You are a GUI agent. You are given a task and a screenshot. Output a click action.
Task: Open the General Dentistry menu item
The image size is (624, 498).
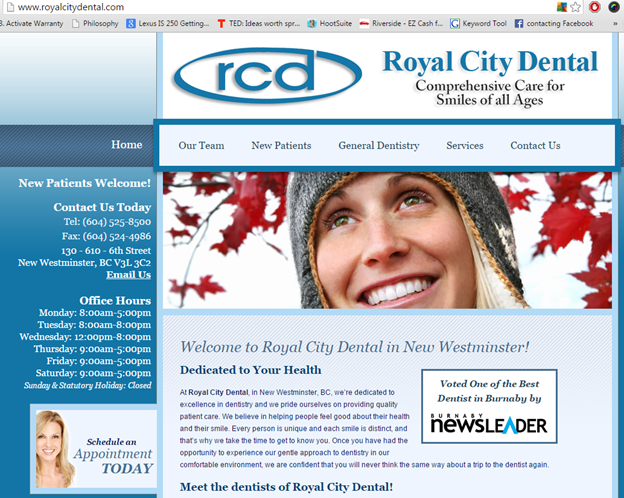[379, 146]
